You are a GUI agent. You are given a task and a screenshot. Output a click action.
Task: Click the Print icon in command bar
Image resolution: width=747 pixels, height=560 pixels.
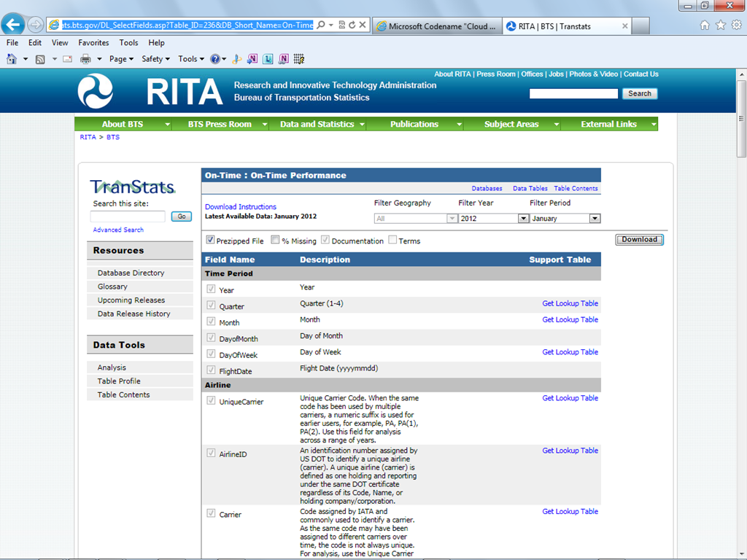(x=85, y=59)
